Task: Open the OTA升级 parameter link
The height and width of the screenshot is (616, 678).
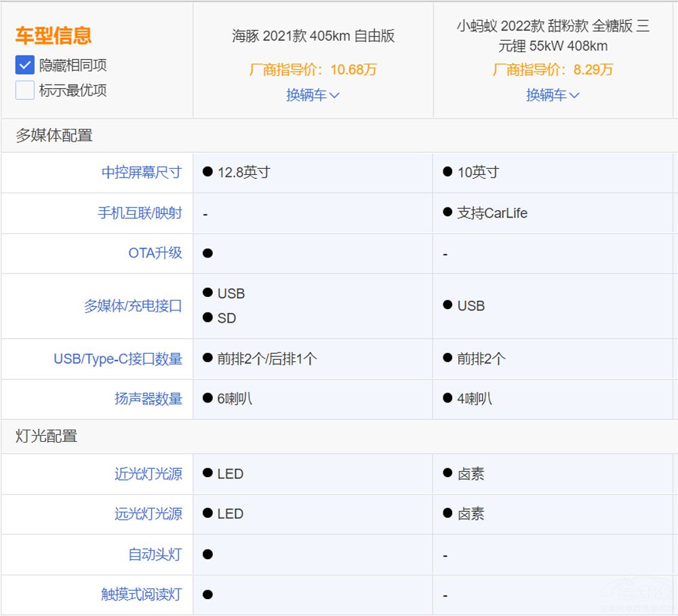Action: (155, 253)
